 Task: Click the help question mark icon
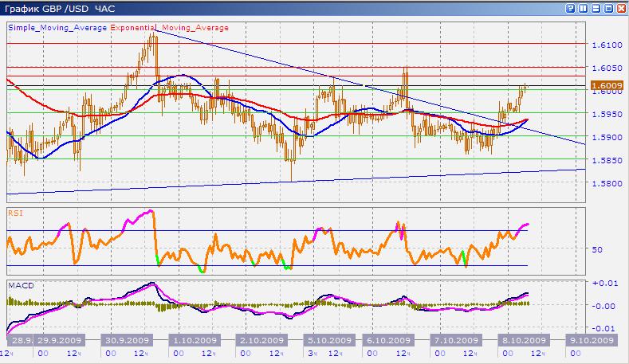click(569, 9)
